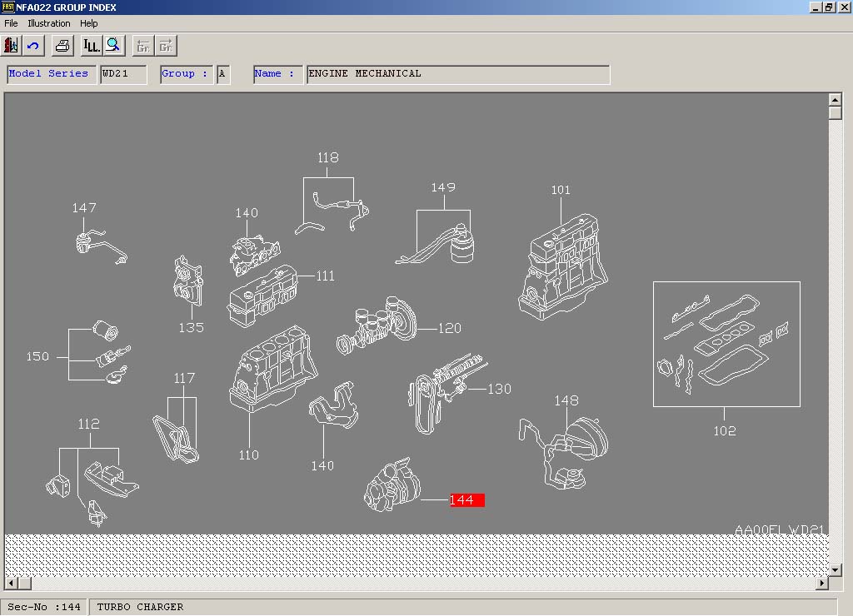Open the File menu
The image size is (853, 616).
pos(11,23)
